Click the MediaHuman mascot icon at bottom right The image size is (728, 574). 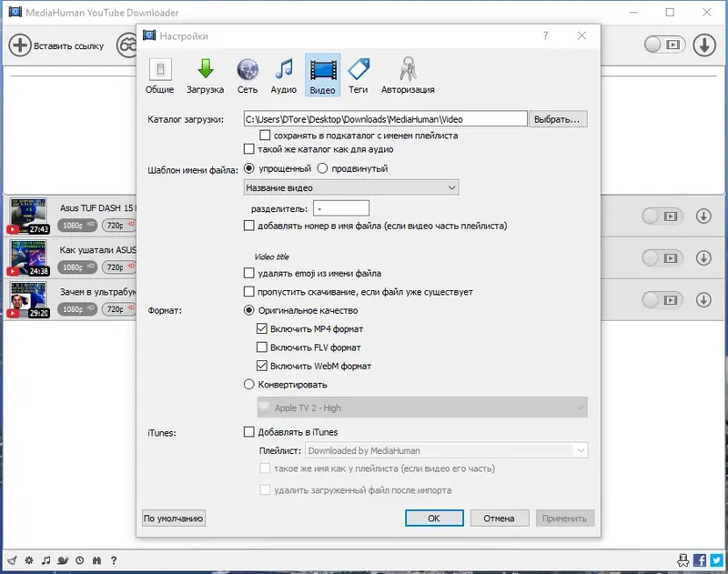tap(683, 560)
